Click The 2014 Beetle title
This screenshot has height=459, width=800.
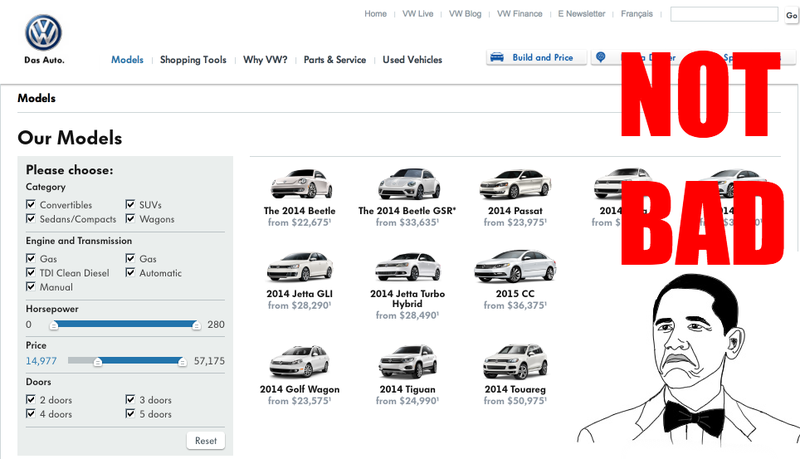(x=299, y=211)
